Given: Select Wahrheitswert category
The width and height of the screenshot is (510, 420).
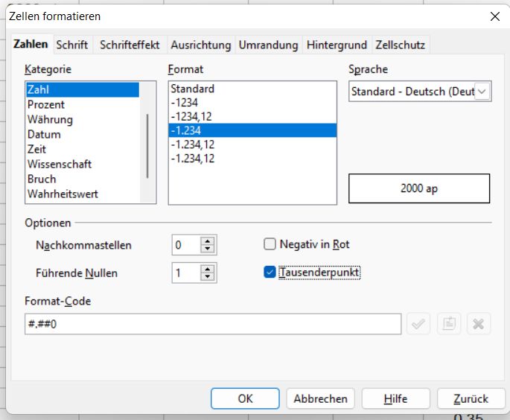Looking at the screenshot, I should (x=83, y=194).
